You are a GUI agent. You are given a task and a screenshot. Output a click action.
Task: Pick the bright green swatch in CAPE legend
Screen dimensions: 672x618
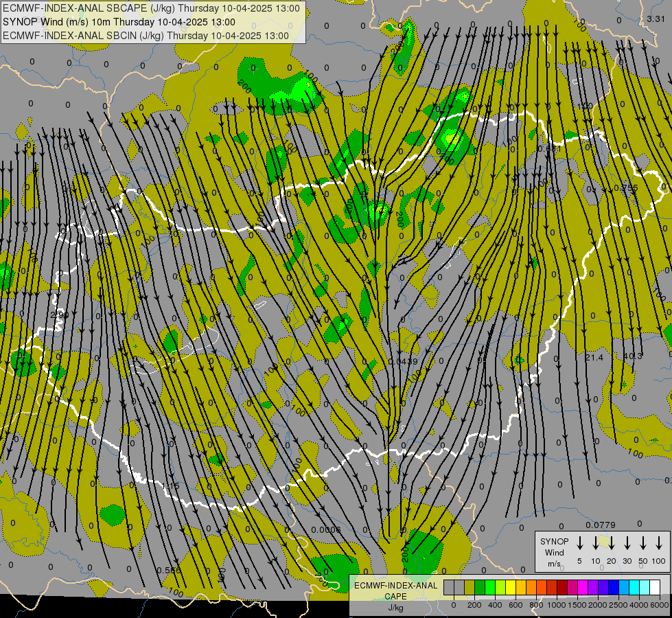tap(490, 587)
